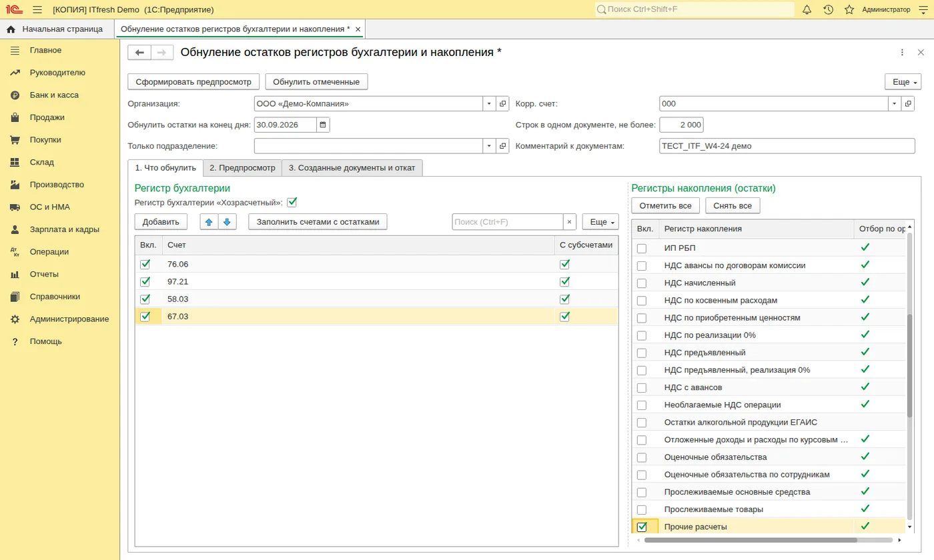Open Администрирование section
Screen dimensions: 934x560
[x=69, y=319]
